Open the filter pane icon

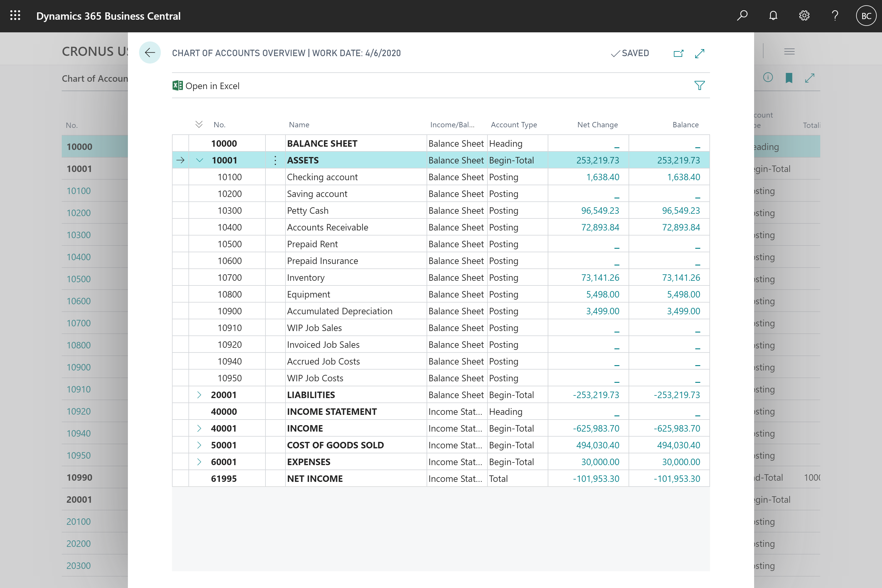coord(699,86)
